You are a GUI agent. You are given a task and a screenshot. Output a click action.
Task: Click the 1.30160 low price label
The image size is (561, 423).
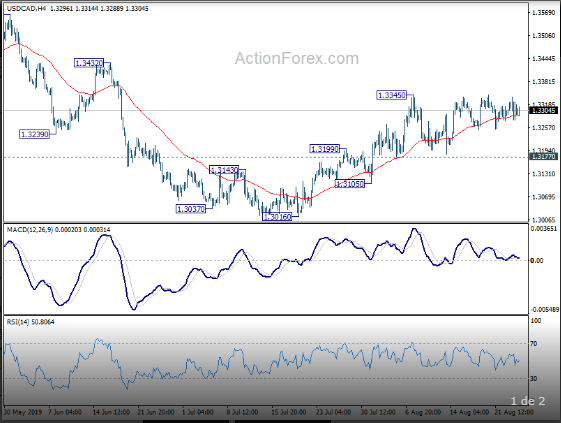tap(277, 217)
